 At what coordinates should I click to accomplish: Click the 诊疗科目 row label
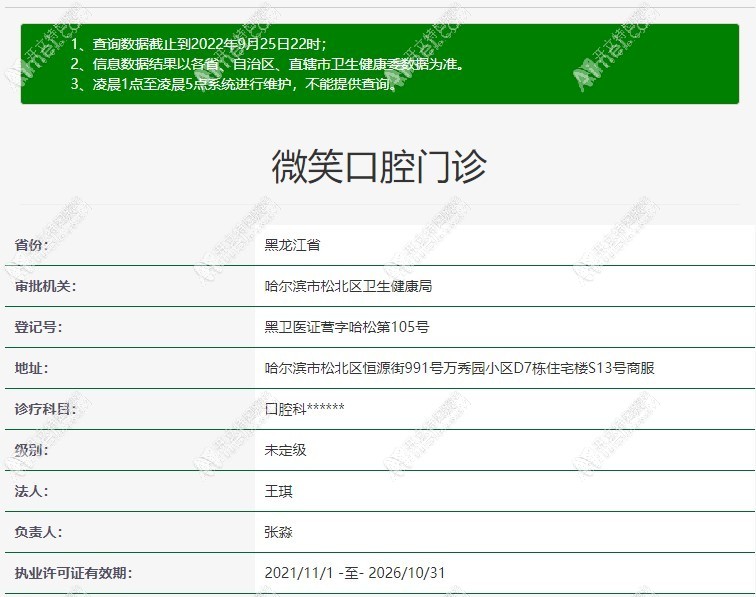45,409
